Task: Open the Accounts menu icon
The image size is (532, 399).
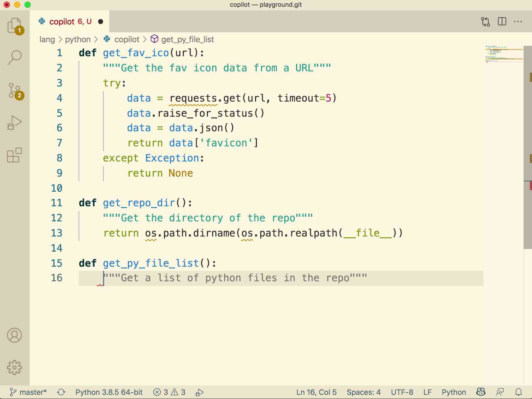Action: click(x=15, y=335)
